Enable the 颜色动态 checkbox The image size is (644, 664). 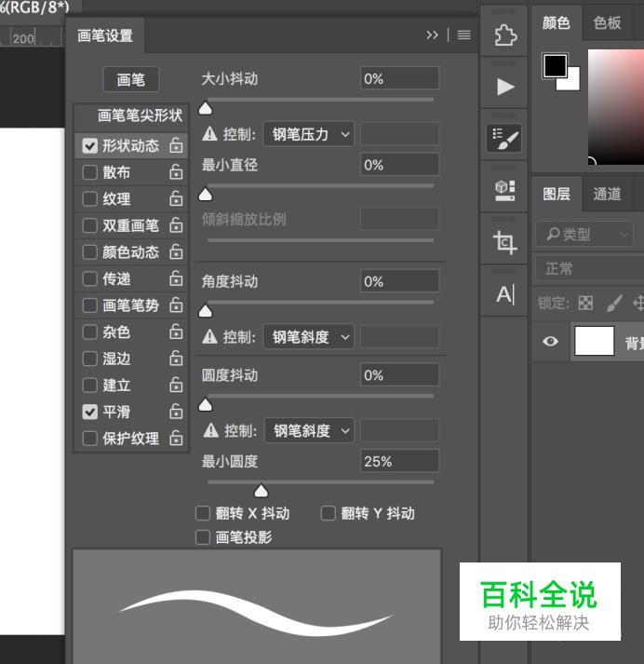tap(89, 252)
